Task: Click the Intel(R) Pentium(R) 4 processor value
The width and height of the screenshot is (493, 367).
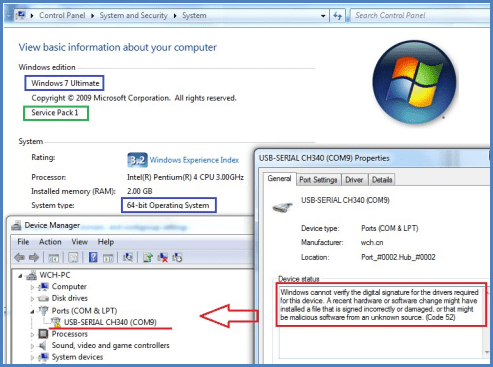Action: 185,177
